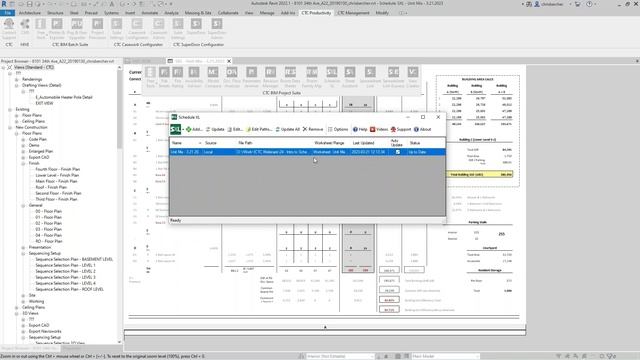Expand the Ceiling Plans node under Existing
Screen dimensions: 640x360
[x=17, y=121]
